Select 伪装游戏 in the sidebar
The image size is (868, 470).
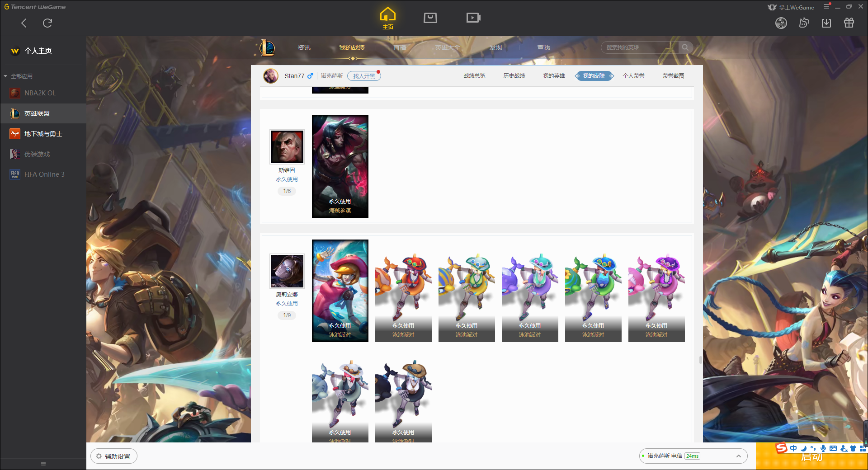click(x=43, y=154)
